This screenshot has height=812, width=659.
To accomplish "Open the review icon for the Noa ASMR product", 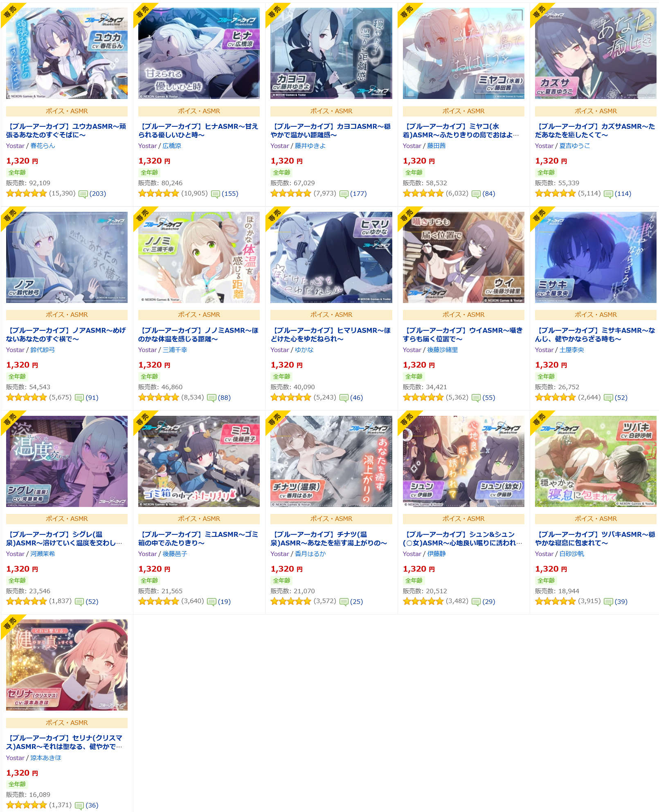I will 79,398.
